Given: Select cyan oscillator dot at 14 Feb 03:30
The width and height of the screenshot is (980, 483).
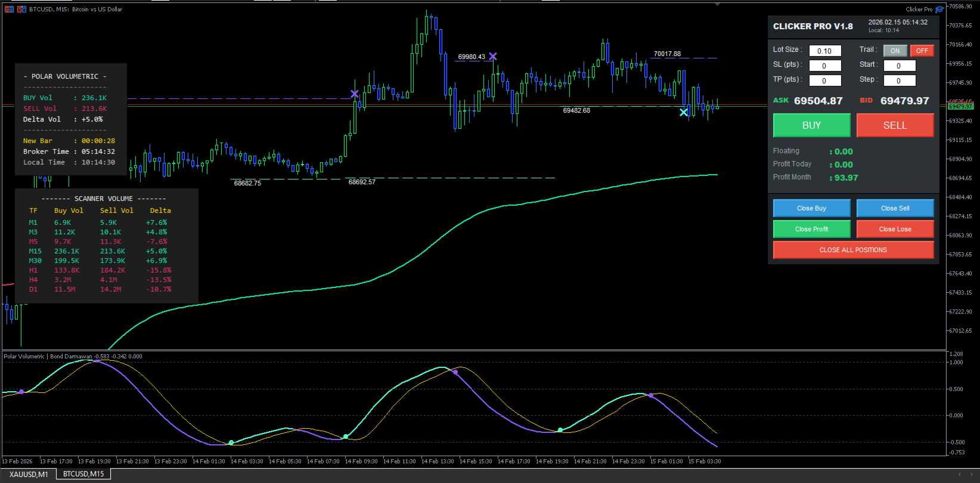Looking at the screenshot, I should pyautogui.click(x=231, y=442).
